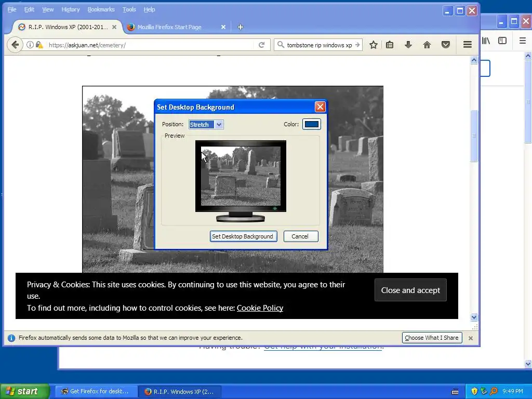Go to Home page icon
The width and height of the screenshot is (532, 399).
click(x=427, y=45)
